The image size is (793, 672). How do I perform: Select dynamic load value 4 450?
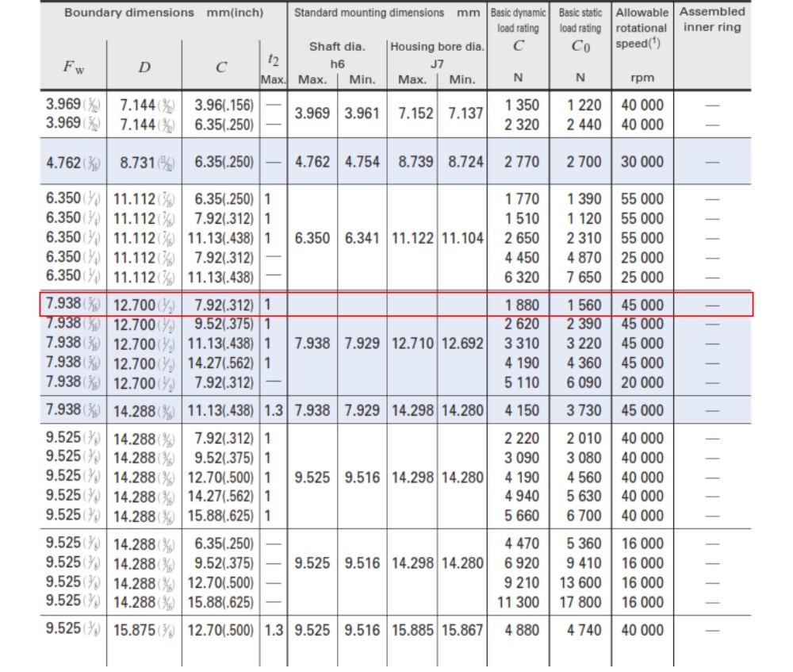click(x=522, y=258)
